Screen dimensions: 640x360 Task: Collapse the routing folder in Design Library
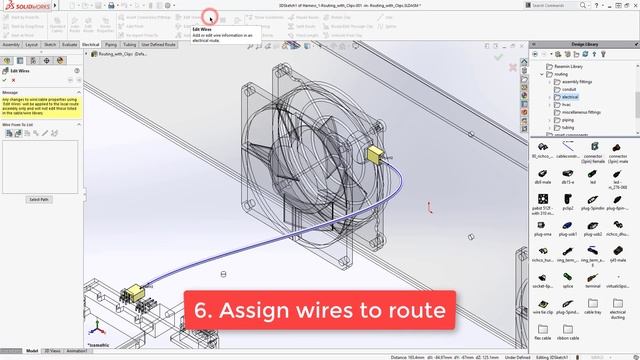[x=542, y=74]
